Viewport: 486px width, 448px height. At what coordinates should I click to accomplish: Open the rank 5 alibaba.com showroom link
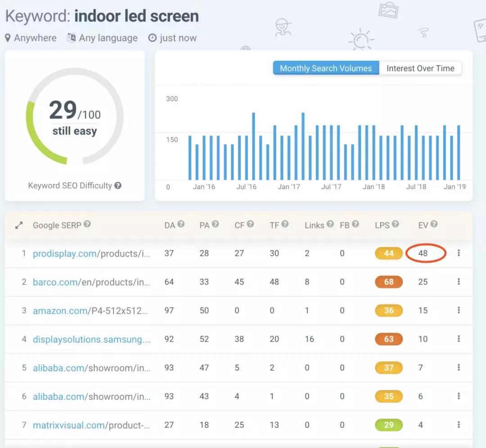coord(91,368)
